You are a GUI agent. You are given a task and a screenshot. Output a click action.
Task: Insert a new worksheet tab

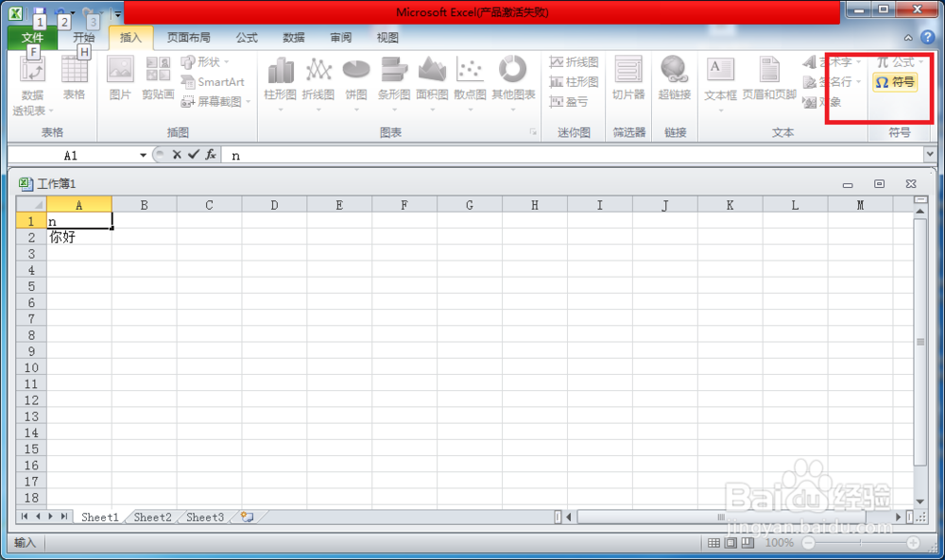(x=247, y=518)
